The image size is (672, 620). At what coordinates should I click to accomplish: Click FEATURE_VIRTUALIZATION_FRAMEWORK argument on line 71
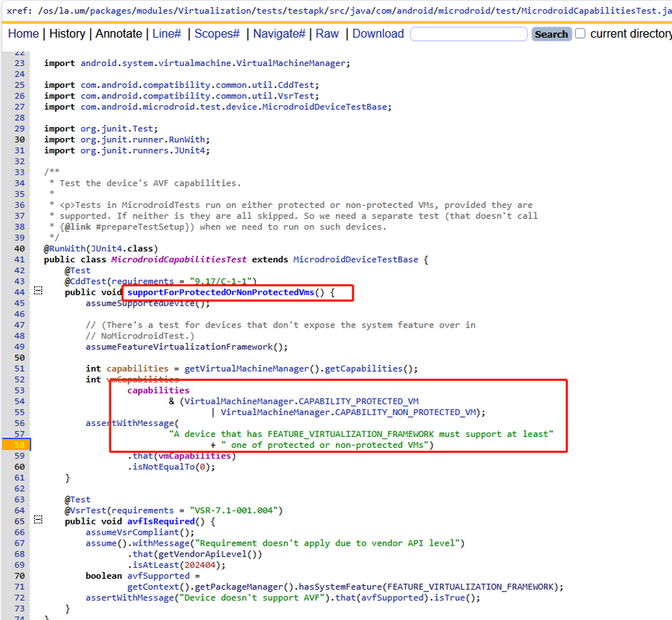(x=470, y=587)
